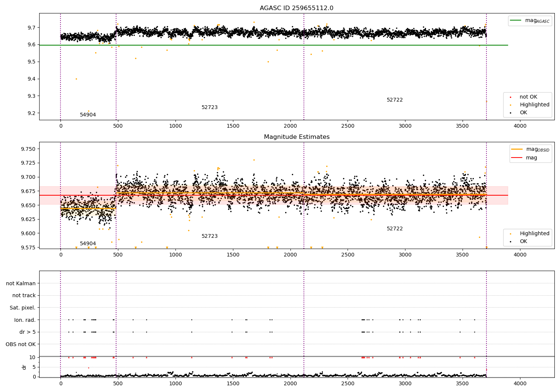560x392 pixels.
Task: Click "Highlighted" in the Magnitude Estimates legend
Action: [535, 234]
